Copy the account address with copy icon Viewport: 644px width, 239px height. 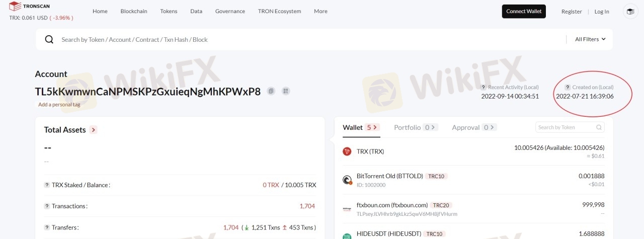(x=271, y=91)
